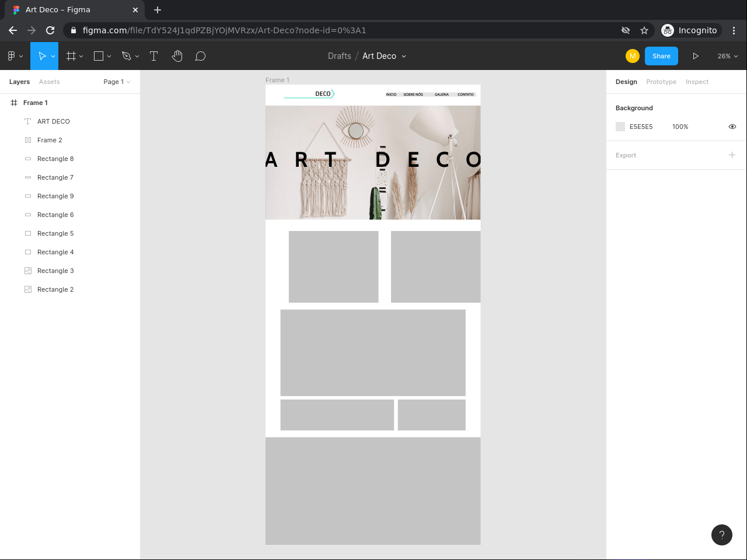This screenshot has height=560, width=747.
Task: Reload the browser page
Action: click(50, 30)
